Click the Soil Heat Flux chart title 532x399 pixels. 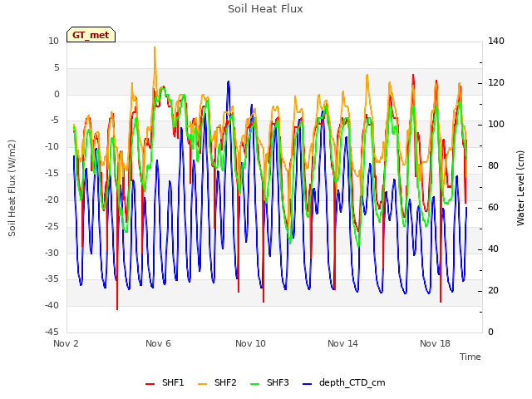click(265, 9)
